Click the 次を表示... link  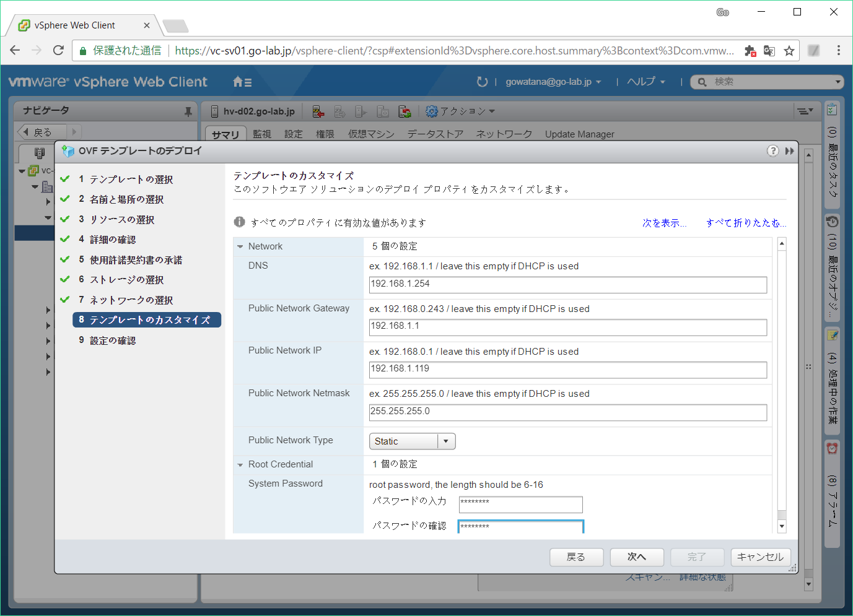664,223
